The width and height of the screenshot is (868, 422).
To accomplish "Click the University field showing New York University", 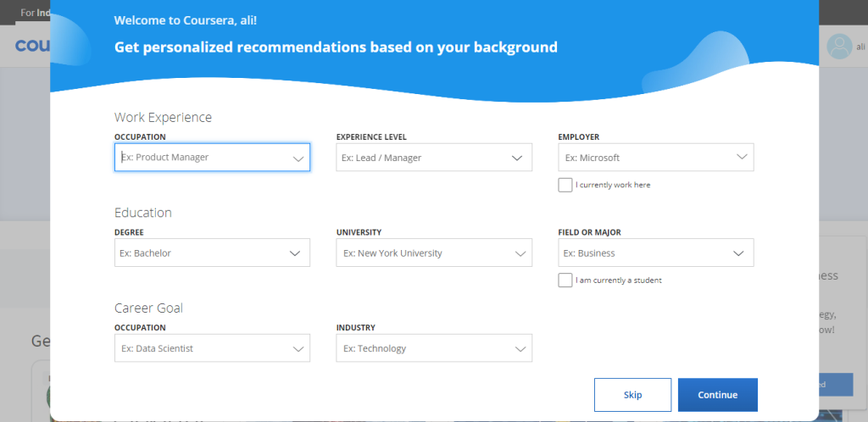I will tap(434, 253).
